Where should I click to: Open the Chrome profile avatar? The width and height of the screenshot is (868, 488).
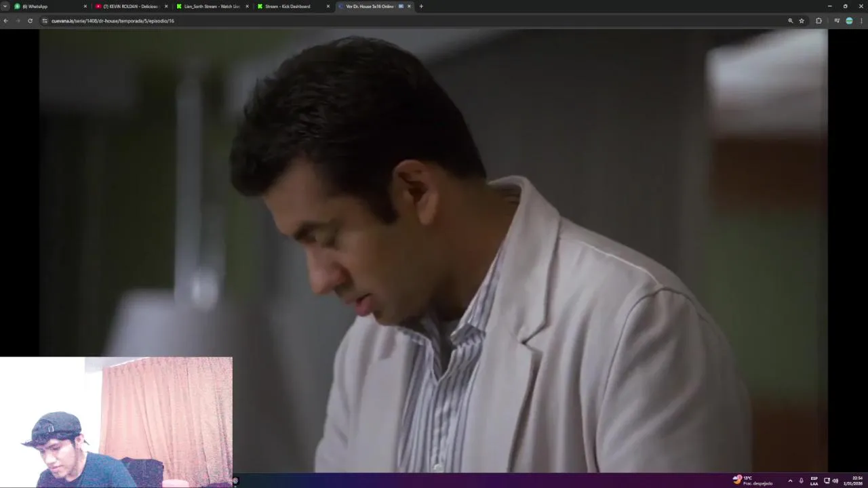pyautogui.click(x=849, y=21)
